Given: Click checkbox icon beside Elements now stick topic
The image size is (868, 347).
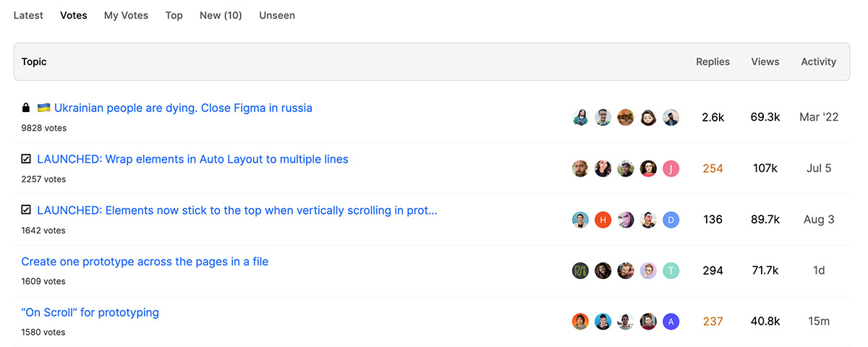Looking at the screenshot, I should [26, 210].
